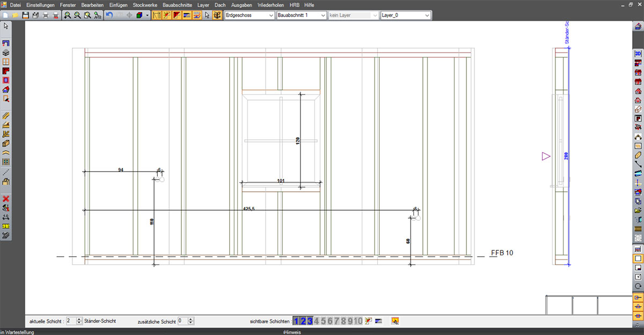The height and width of the screenshot is (335, 644).
Task: Enable visible layer 4 button
Action: point(317,321)
